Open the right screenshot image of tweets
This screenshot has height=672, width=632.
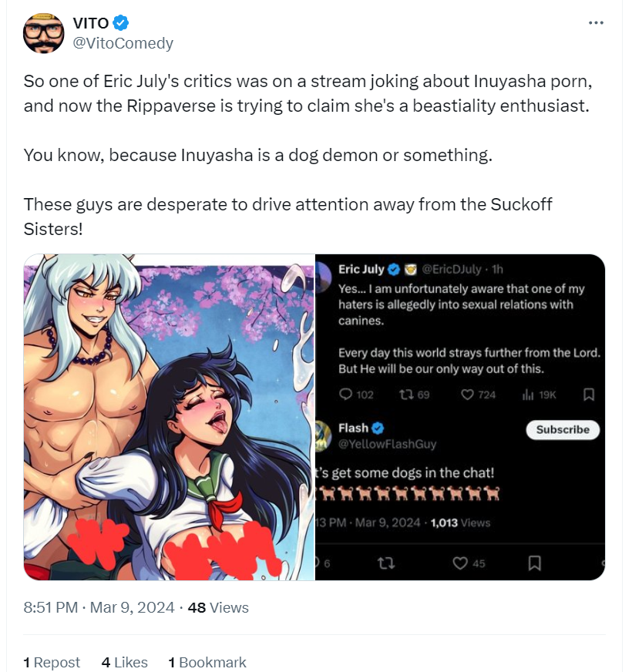coord(460,417)
